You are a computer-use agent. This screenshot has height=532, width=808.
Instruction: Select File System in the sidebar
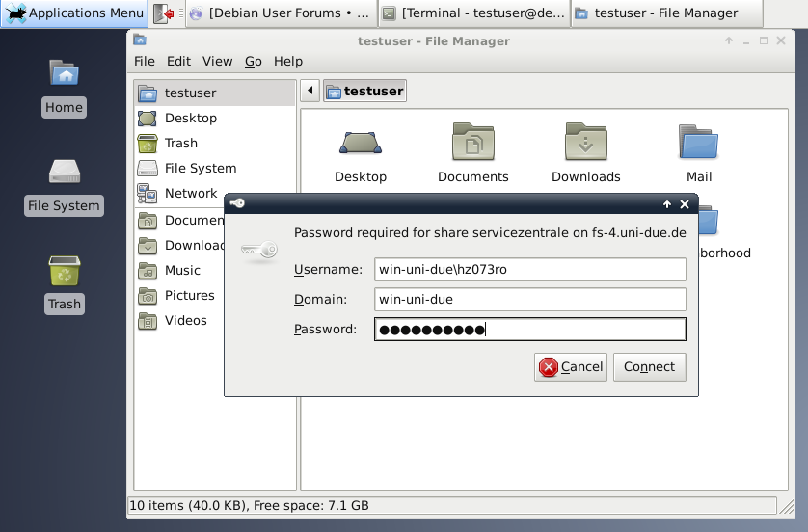(200, 169)
